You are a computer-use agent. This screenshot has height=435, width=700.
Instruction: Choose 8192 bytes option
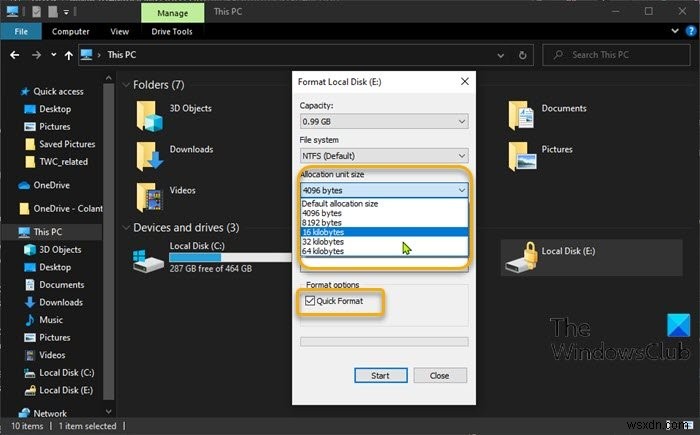click(x=384, y=223)
